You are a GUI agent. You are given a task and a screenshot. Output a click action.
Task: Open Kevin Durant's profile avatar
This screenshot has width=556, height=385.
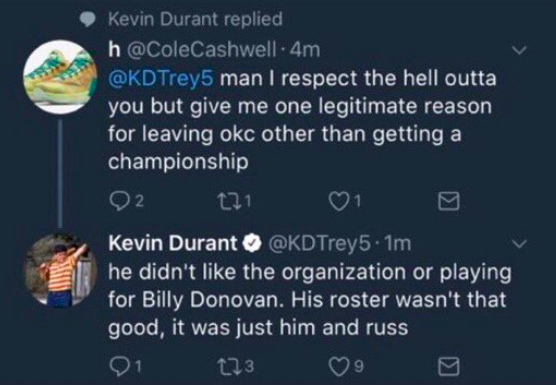[60, 270]
